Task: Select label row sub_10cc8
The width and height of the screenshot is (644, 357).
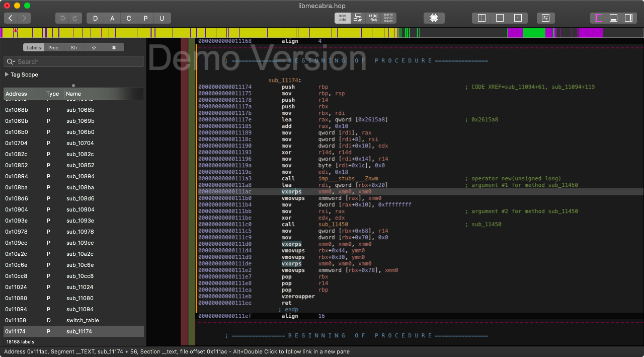Action: coord(73,276)
